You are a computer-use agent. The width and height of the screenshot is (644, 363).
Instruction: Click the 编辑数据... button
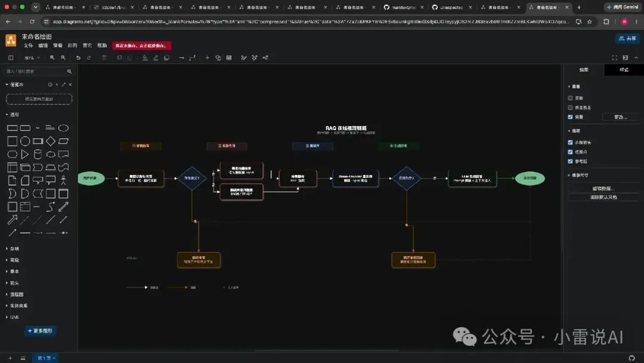pos(603,189)
